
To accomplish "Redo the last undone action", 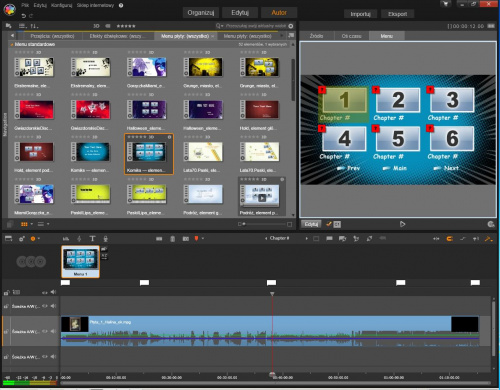I will pos(31,16).
